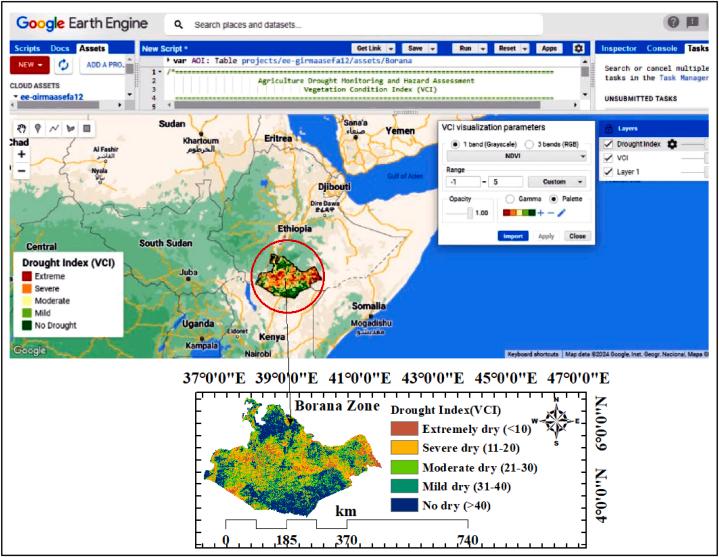
Task: Select the pan hand map tool
Action: 22,129
